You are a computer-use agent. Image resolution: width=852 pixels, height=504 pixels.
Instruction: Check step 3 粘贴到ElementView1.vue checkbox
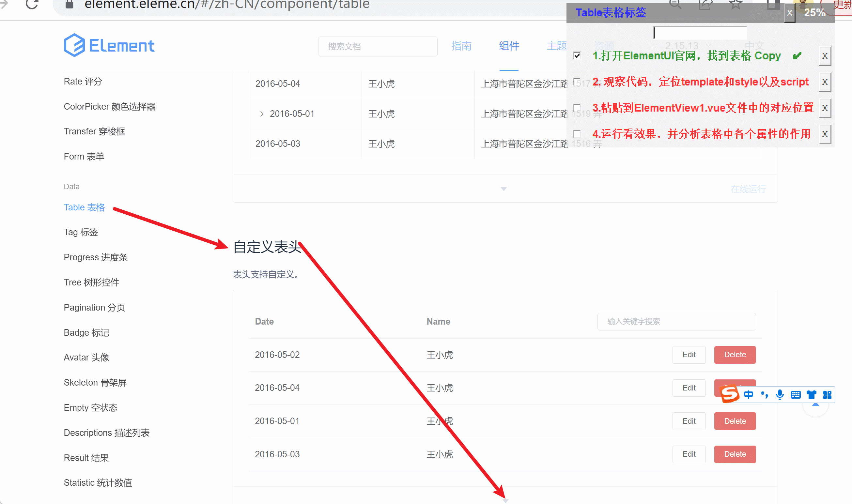pos(577,108)
